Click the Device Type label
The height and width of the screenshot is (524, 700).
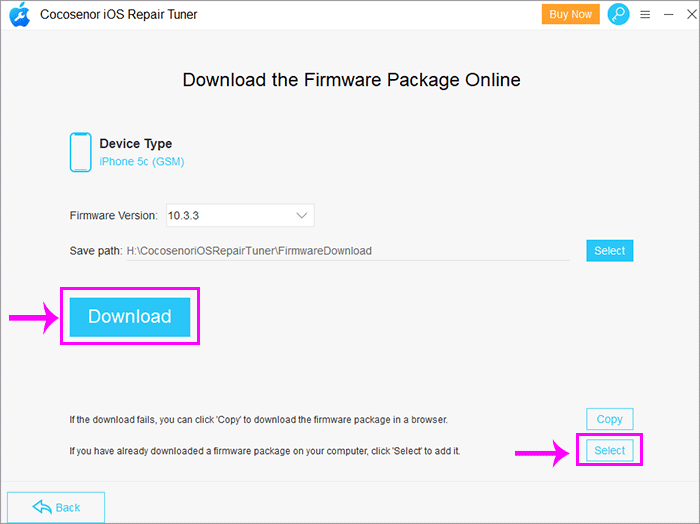pyautogui.click(x=136, y=144)
